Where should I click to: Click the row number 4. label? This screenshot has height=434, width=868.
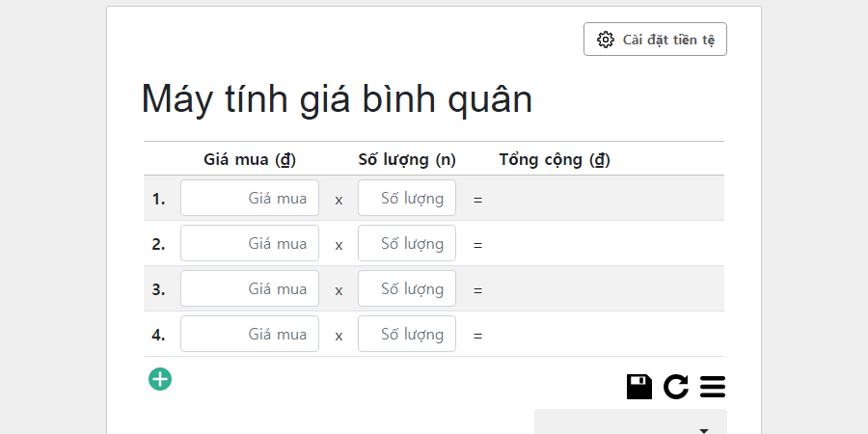[159, 335]
